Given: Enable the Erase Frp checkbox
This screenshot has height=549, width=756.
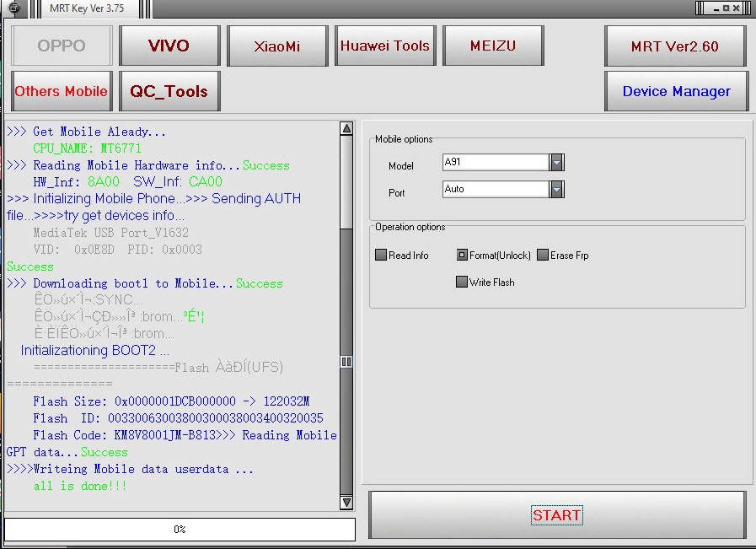Looking at the screenshot, I should (x=543, y=255).
